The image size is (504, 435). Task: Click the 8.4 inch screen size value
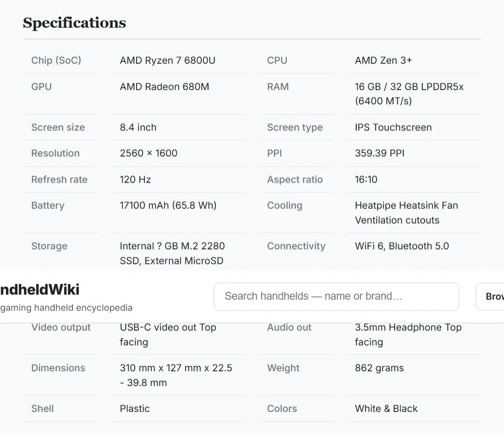138,127
